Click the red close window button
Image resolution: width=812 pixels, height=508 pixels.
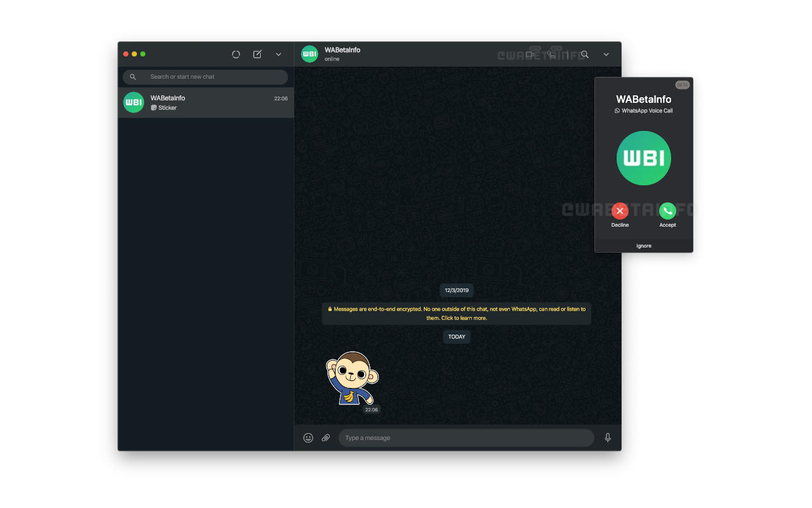click(126, 54)
